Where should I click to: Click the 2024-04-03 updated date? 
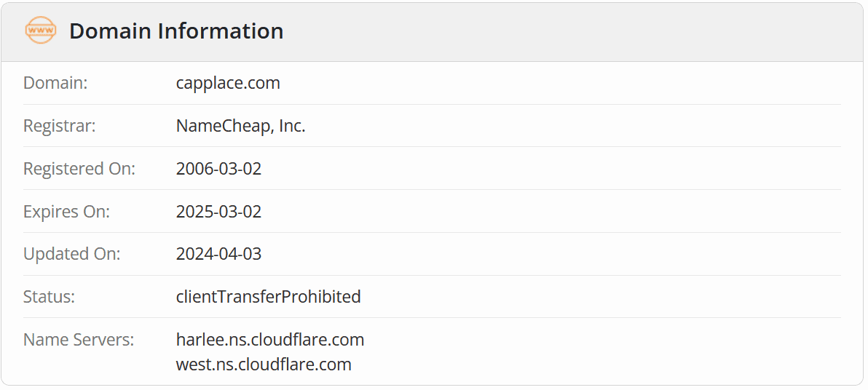pos(218,254)
